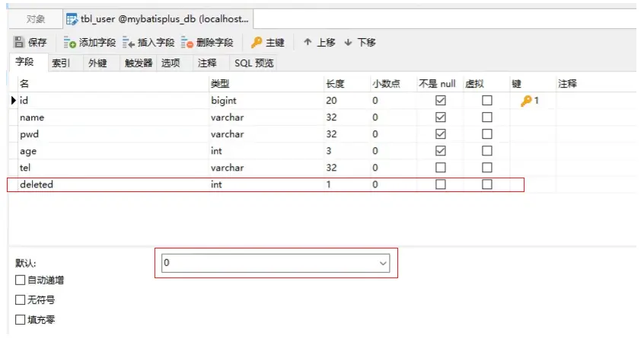
Task: Click the table icon on tbl_user tab
Action: click(72, 19)
